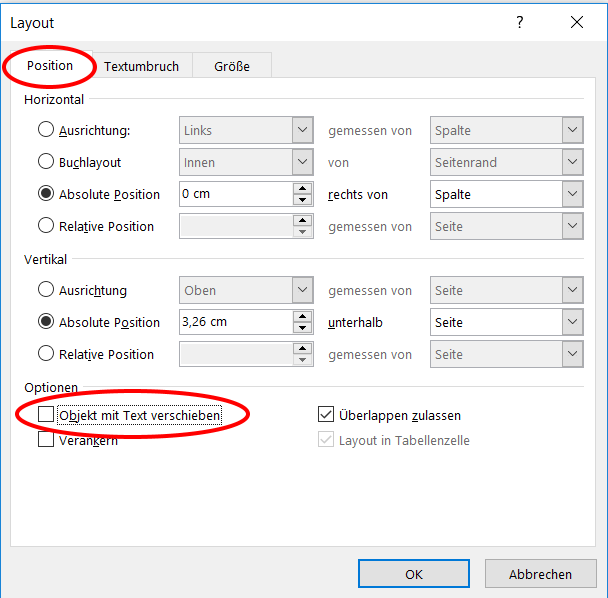The height and width of the screenshot is (598, 608).
Task: Click vertical absolute position field 3,26 cm
Action: (x=235, y=322)
